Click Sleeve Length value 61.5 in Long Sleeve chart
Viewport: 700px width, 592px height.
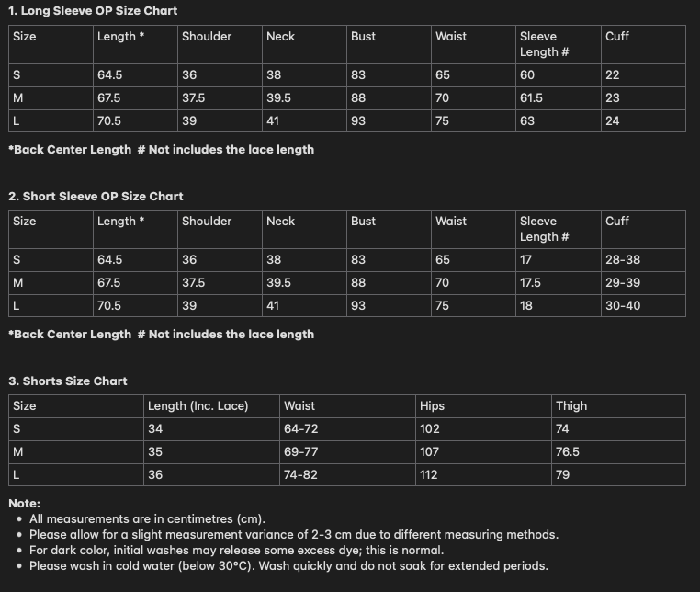coord(531,97)
